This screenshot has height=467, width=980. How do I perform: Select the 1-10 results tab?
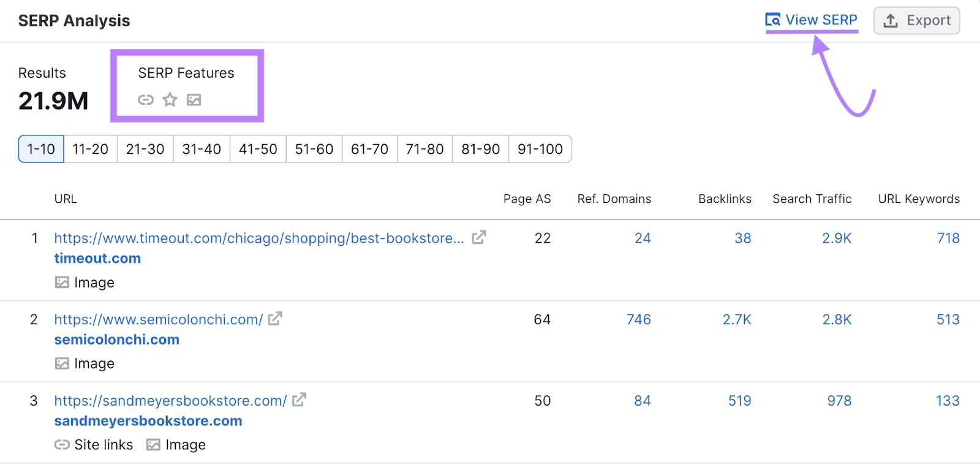(41, 149)
